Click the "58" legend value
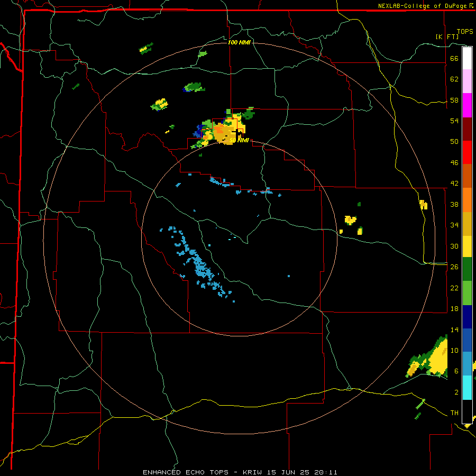Image resolution: width=476 pixels, height=476 pixels. pyautogui.click(x=454, y=100)
